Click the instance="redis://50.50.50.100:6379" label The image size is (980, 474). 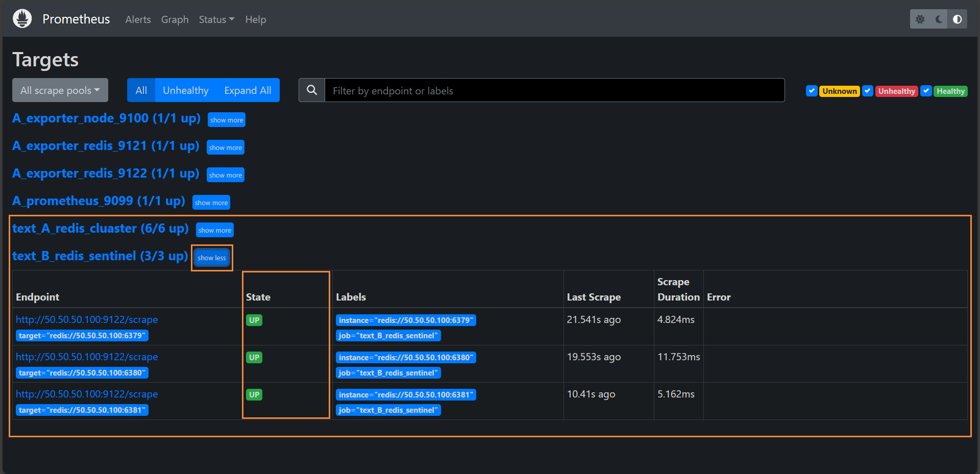(x=406, y=320)
